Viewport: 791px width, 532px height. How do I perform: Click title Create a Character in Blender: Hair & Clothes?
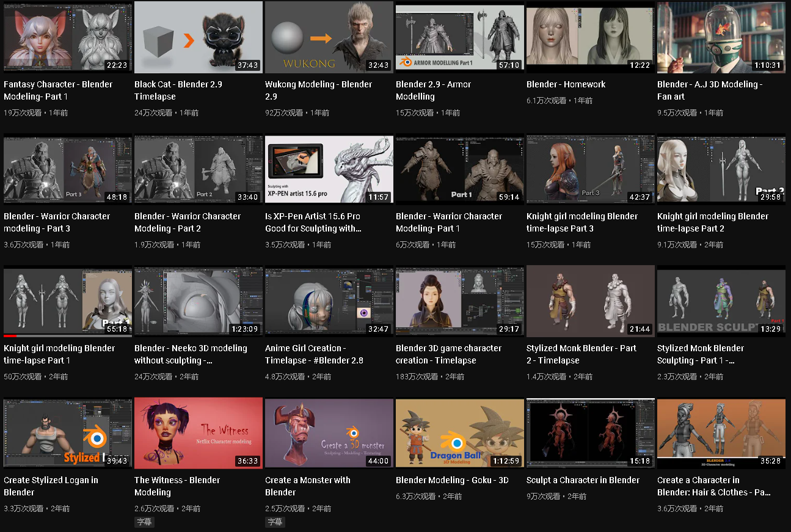click(x=714, y=486)
